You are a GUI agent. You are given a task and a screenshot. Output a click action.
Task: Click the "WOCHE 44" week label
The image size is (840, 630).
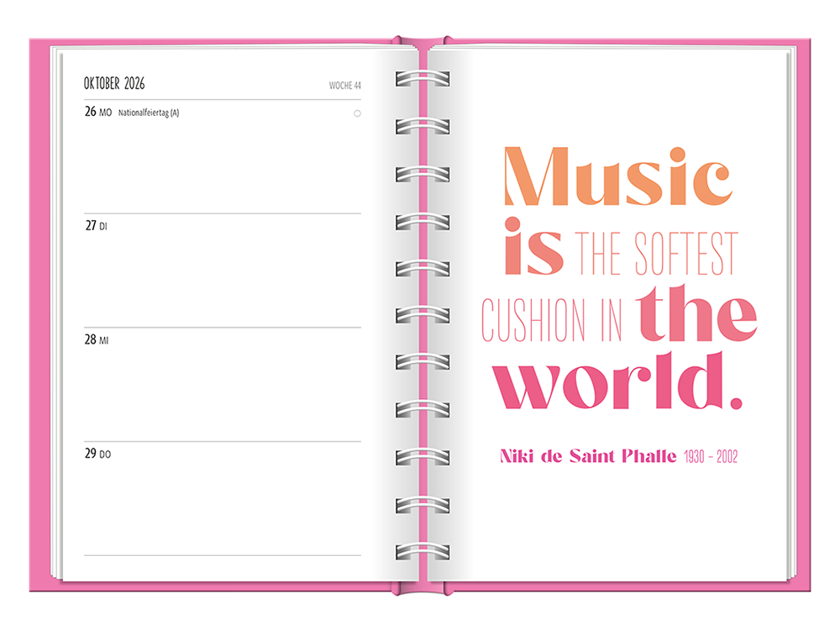(x=344, y=85)
